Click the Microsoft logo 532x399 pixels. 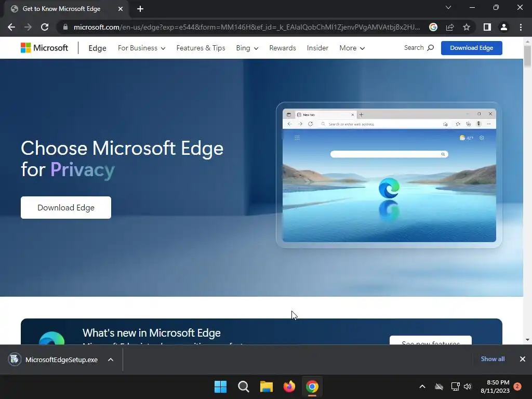pyautogui.click(x=45, y=48)
